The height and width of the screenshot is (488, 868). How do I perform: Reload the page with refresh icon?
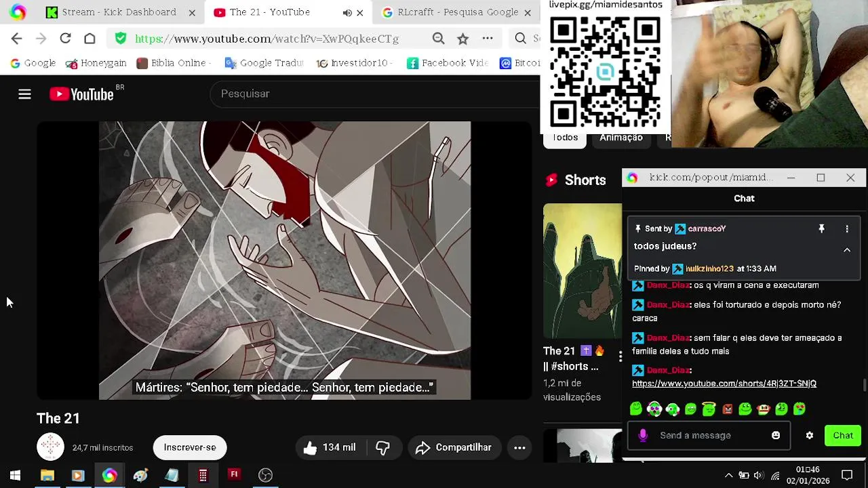[x=65, y=39]
